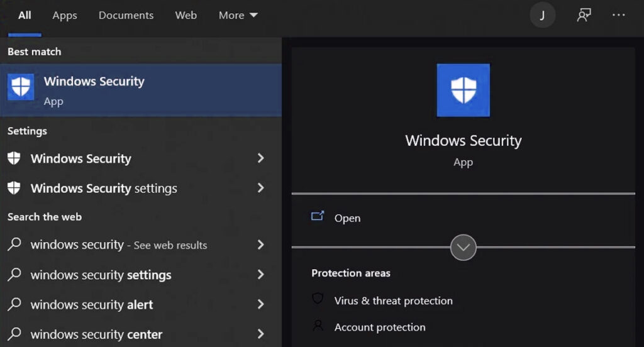This screenshot has width=644, height=347.
Task: Expand preview actions with the round chevron button
Action: (x=464, y=247)
